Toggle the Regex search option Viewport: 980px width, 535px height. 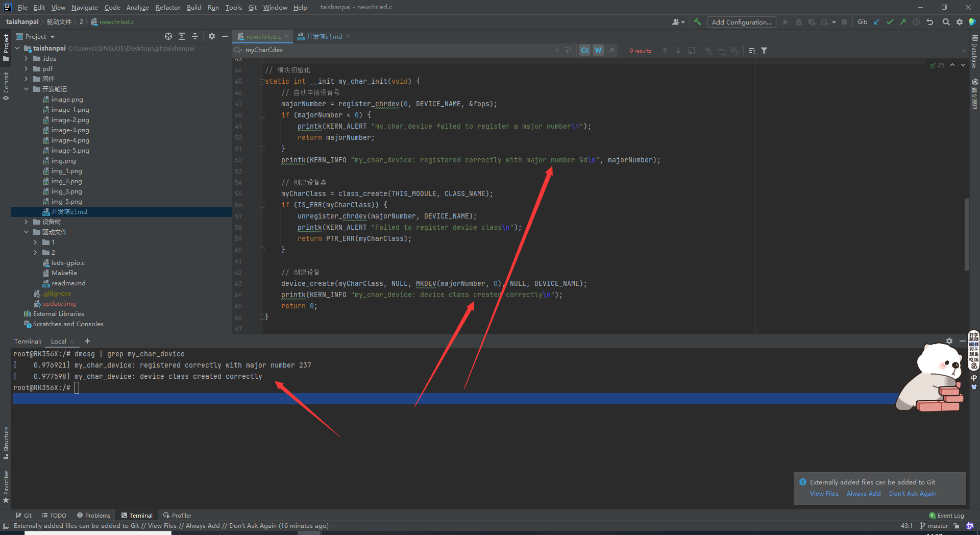[x=611, y=50]
